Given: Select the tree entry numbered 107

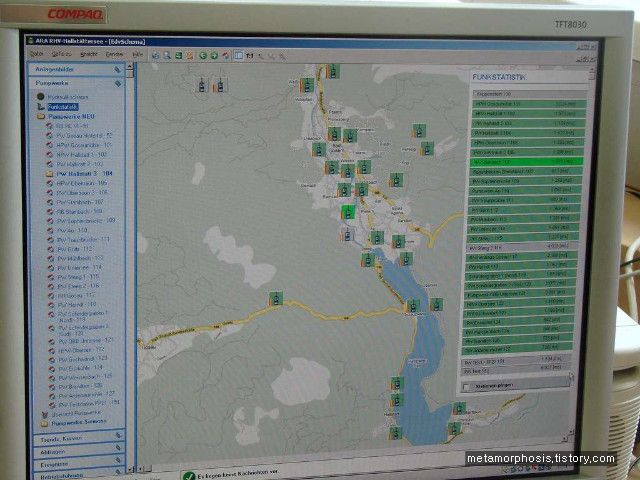Looking at the screenshot, I should pos(80,202).
